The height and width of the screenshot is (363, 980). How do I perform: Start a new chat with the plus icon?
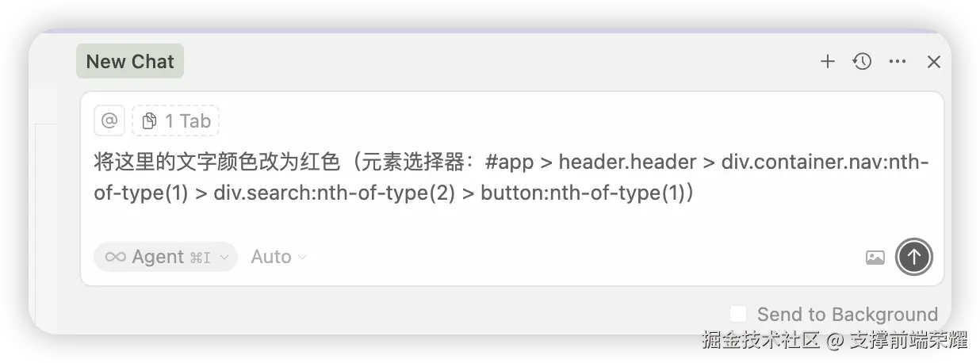point(828,62)
